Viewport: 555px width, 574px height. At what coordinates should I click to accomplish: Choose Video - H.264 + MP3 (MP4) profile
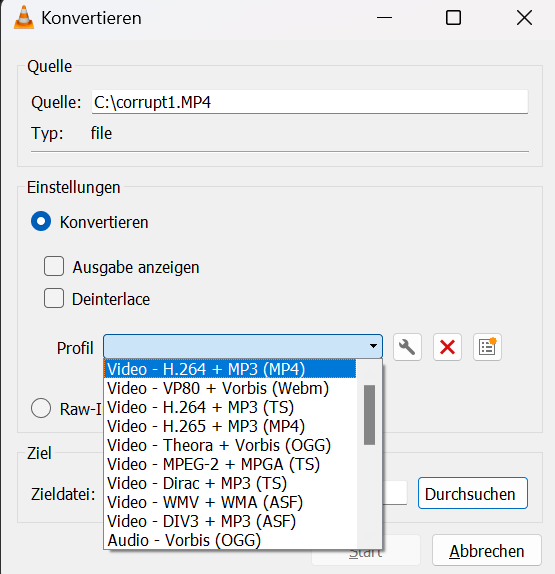230,369
